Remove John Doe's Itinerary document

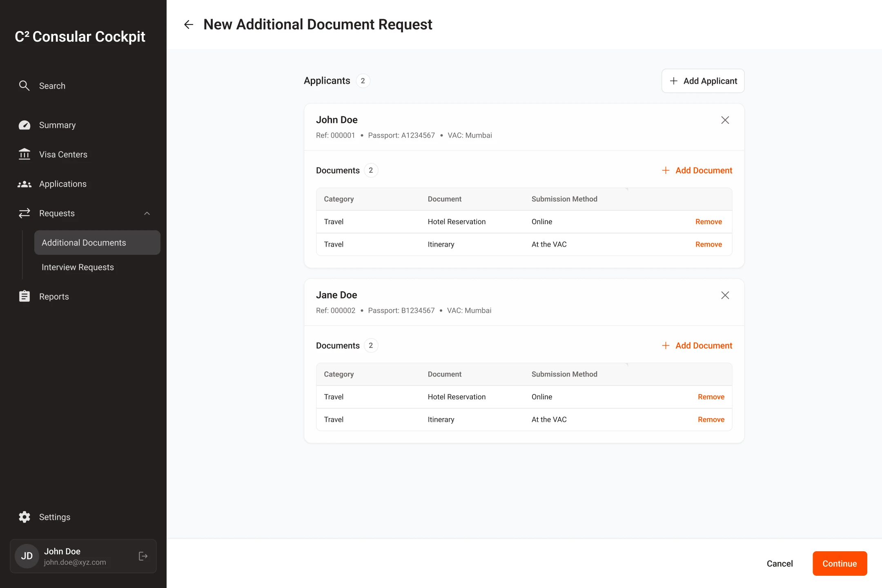[x=708, y=244]
